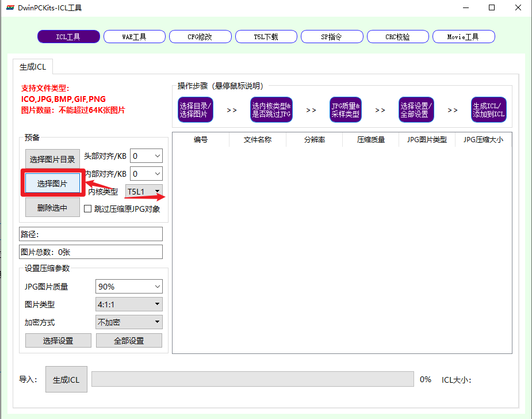
Task: Click the ICL generation progress bar
Action: point(252,379)
